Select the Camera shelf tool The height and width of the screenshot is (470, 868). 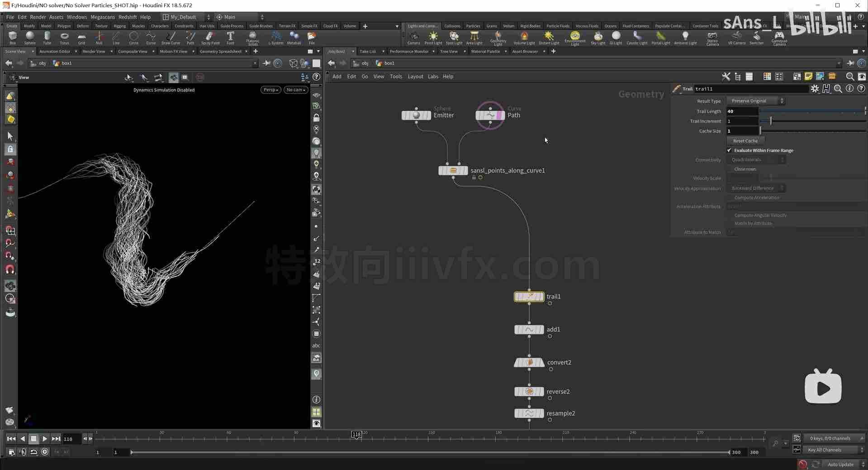[x=413, y=38]
